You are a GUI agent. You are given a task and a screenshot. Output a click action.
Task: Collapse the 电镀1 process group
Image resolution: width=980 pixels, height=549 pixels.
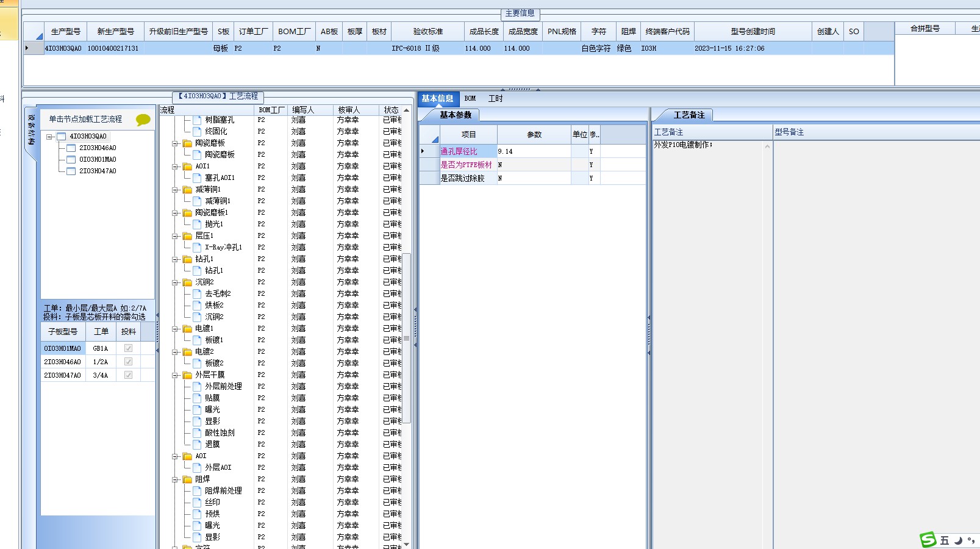175,329
